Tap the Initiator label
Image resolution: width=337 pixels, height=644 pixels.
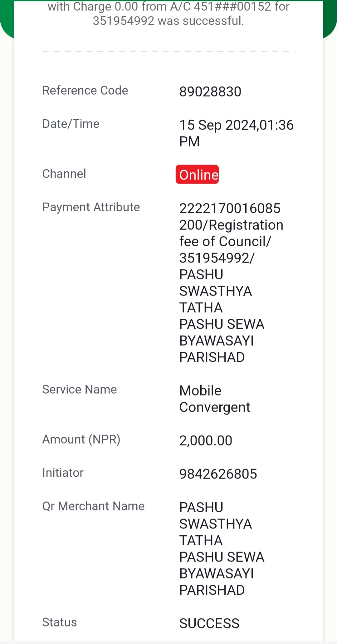click(63, 473)
